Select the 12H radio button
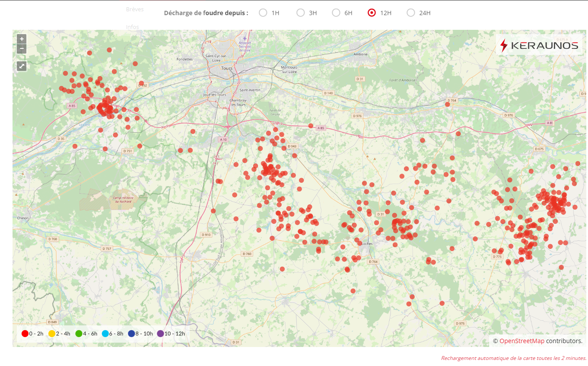Screen dimensions: 588x366 coord(372,13)
